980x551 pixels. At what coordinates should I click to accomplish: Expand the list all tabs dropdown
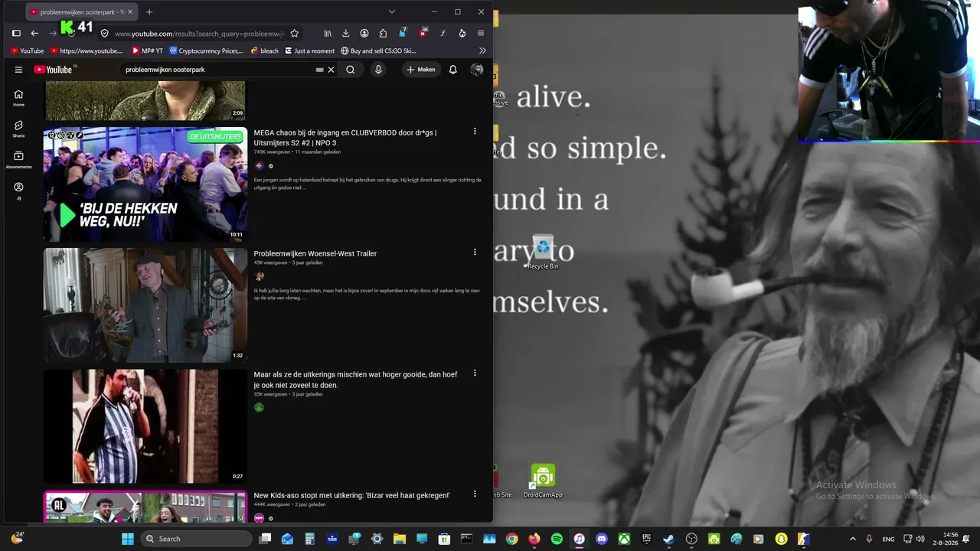[x=392, y=12]
